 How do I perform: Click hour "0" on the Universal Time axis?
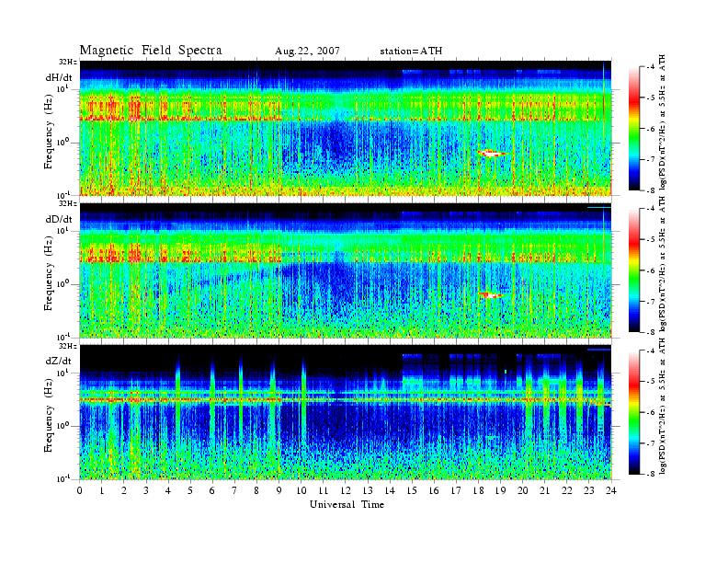[80, 490]
